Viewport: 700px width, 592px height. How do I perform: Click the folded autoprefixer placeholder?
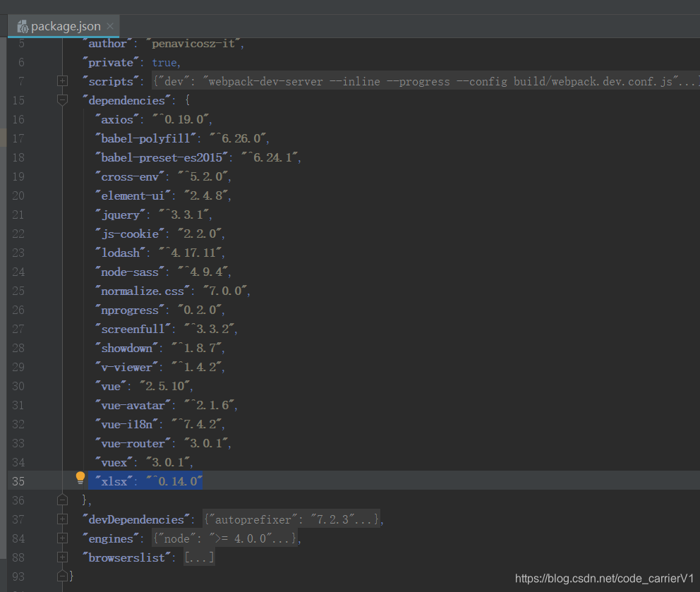291,519
